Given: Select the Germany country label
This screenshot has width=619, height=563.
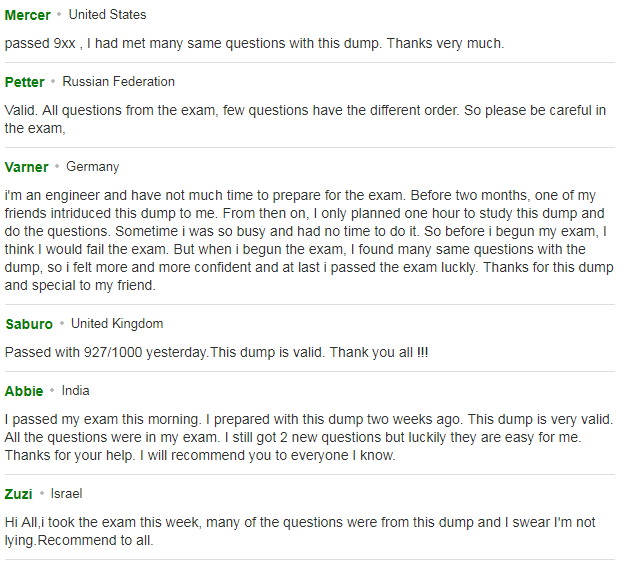Looking at the screenshot, I should click(x=92, y=167).
